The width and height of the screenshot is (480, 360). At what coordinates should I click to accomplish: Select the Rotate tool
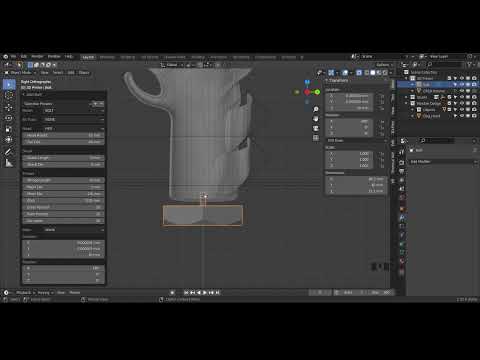tap(9, 118)
